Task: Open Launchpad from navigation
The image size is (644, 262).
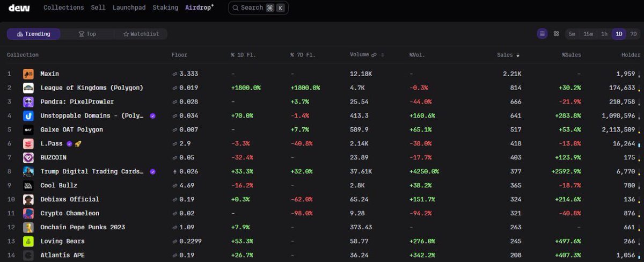Action: [129, 8]
